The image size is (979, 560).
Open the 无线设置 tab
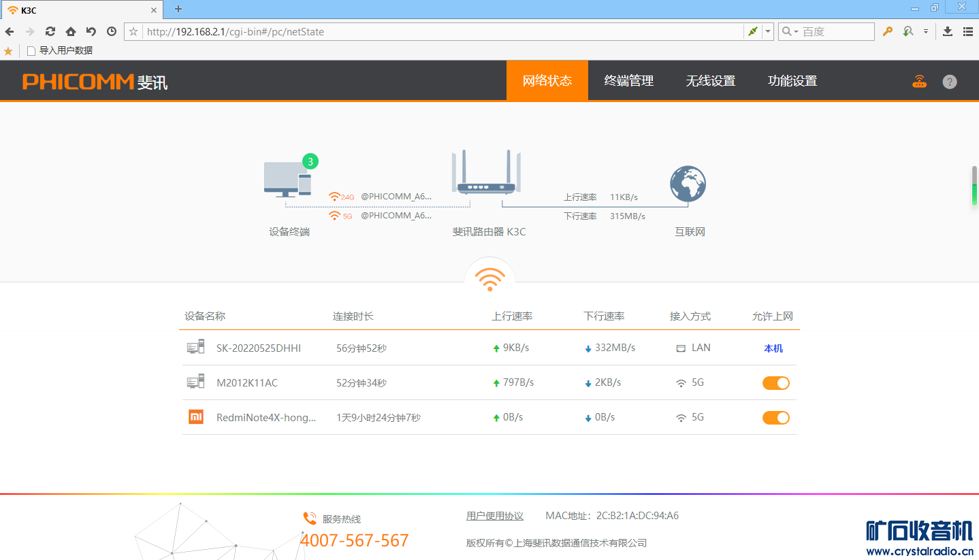[711, 80]
